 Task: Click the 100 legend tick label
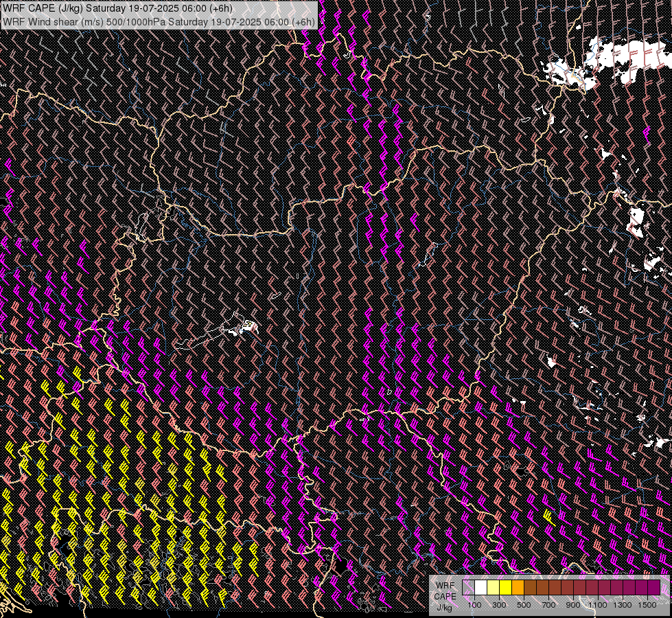(x=474, y=605)
